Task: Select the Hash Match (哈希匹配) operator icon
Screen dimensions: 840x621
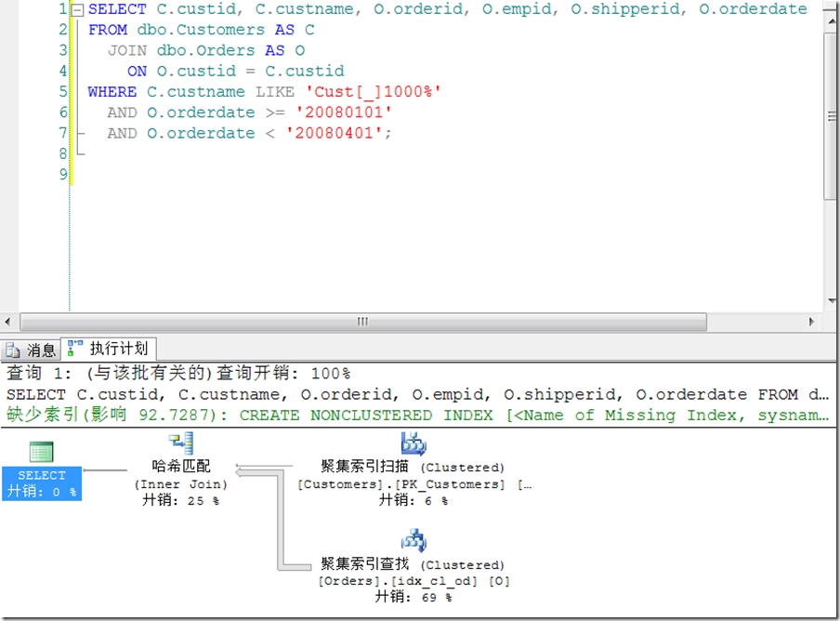Action: pos(181,443)
